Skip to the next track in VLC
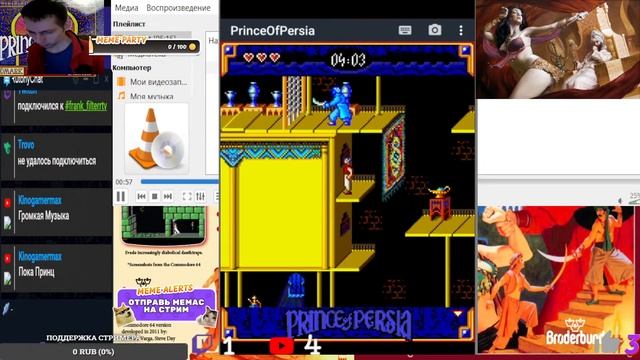Screen dimensions: 640x360 167,197
